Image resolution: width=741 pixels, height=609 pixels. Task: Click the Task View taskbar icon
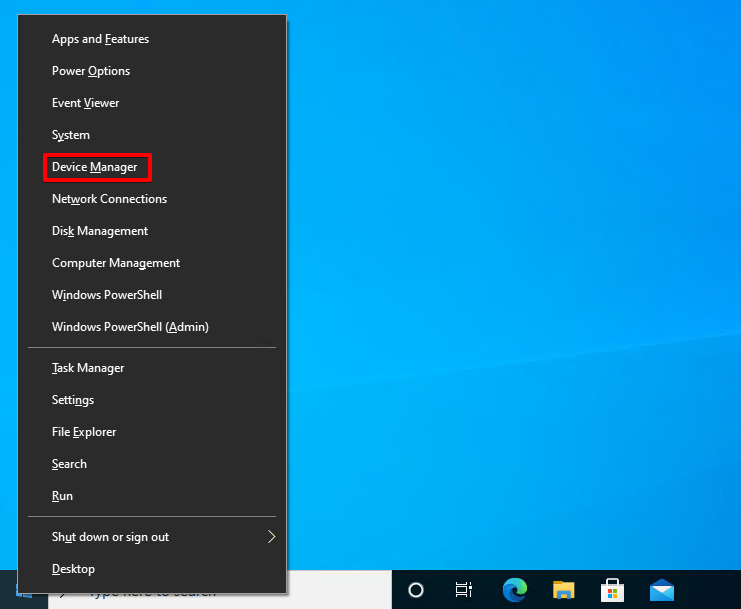[x=464, y=590]
